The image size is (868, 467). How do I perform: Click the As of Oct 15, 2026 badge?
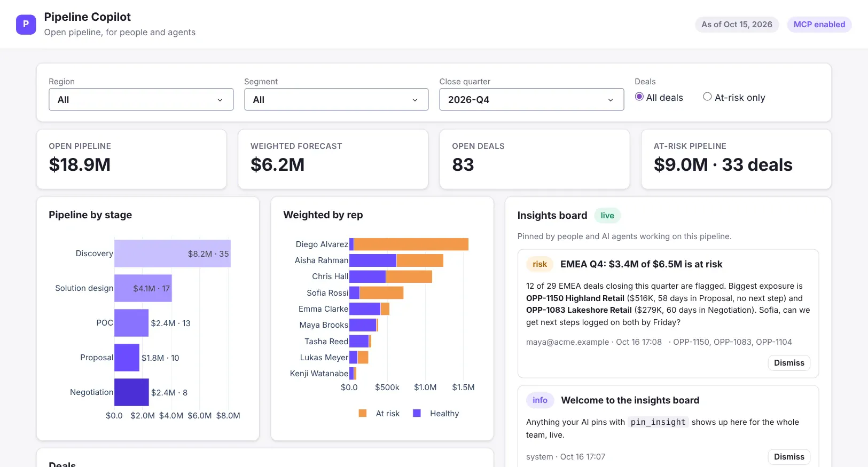tap(737, 25)
